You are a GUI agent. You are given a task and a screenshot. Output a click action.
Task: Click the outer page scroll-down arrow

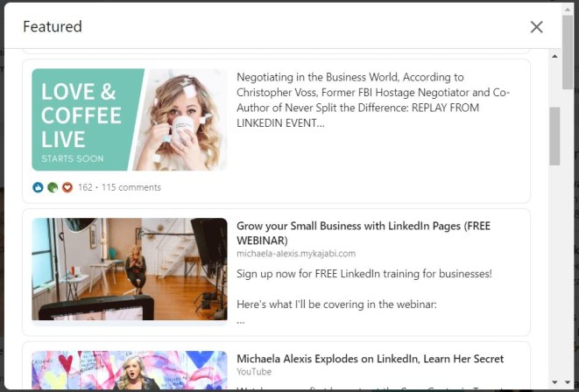click(x=568, y=382)
